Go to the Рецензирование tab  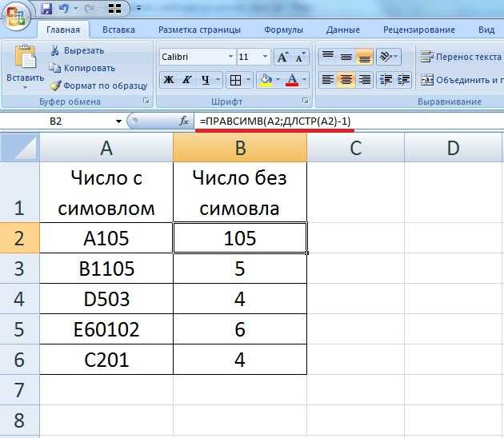point(419,30)
